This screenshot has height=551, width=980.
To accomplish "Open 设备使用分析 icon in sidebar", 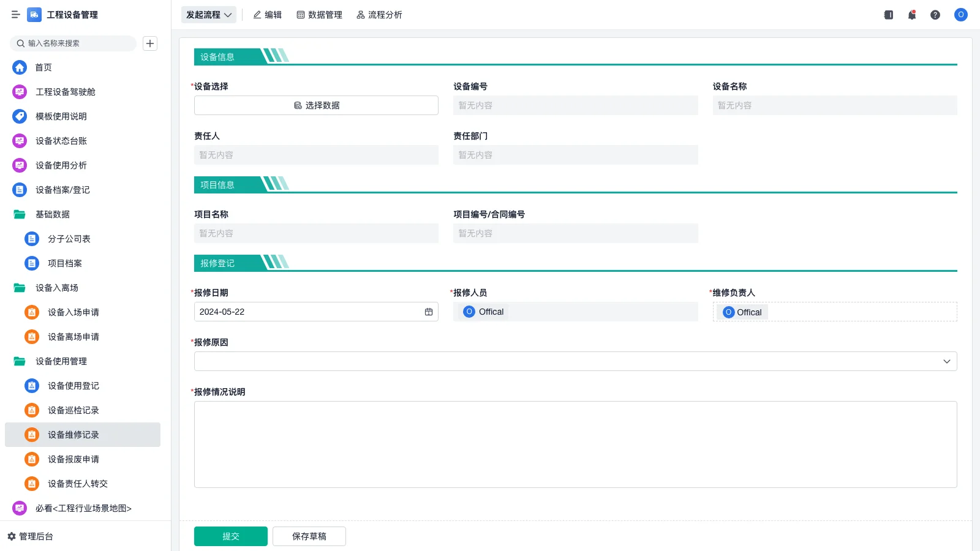I will [x=20, y=165].
